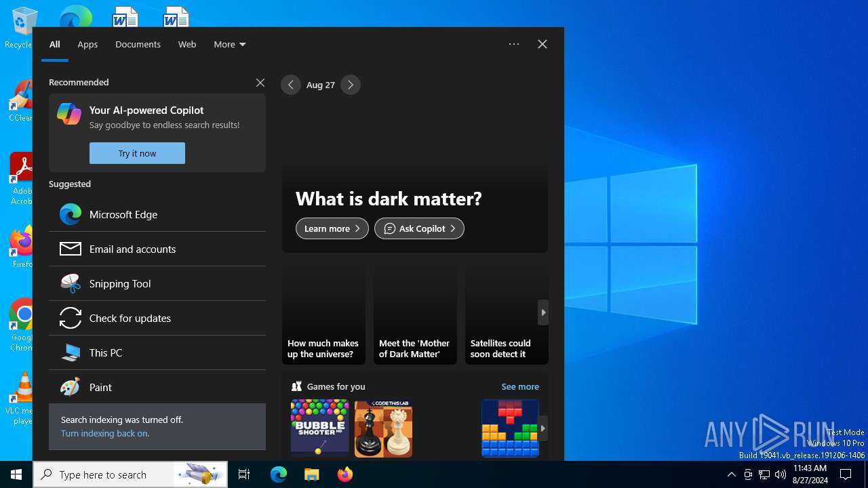
Task: Click What is dark matter headline
Action: tap(389, 199)
